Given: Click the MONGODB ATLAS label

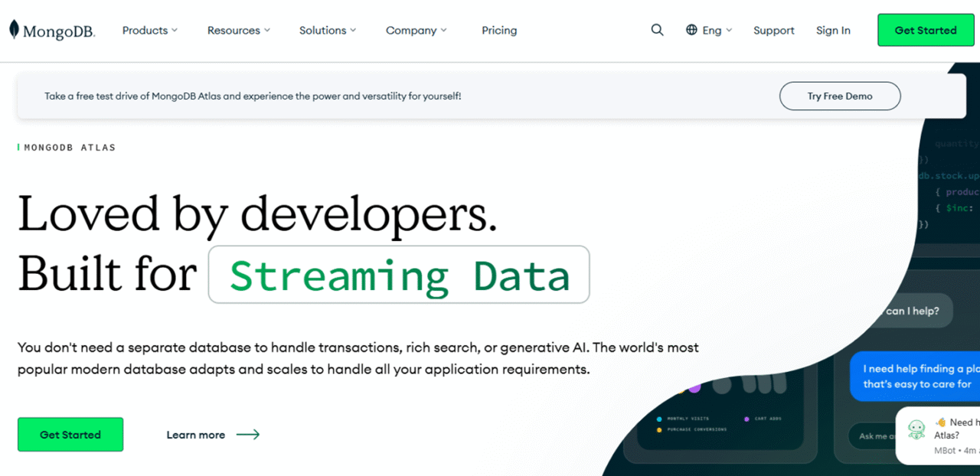Looking at the screenshot, I should pos(70,148).
